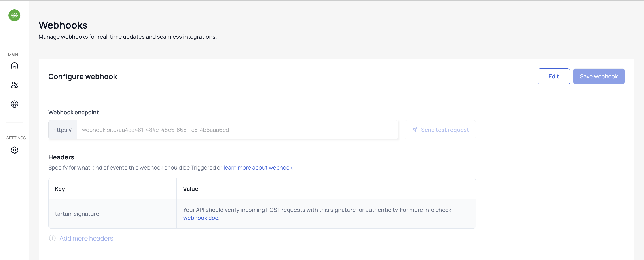Click the Key column header
Screen dimensions: 644x260
[x=60, y=189]
